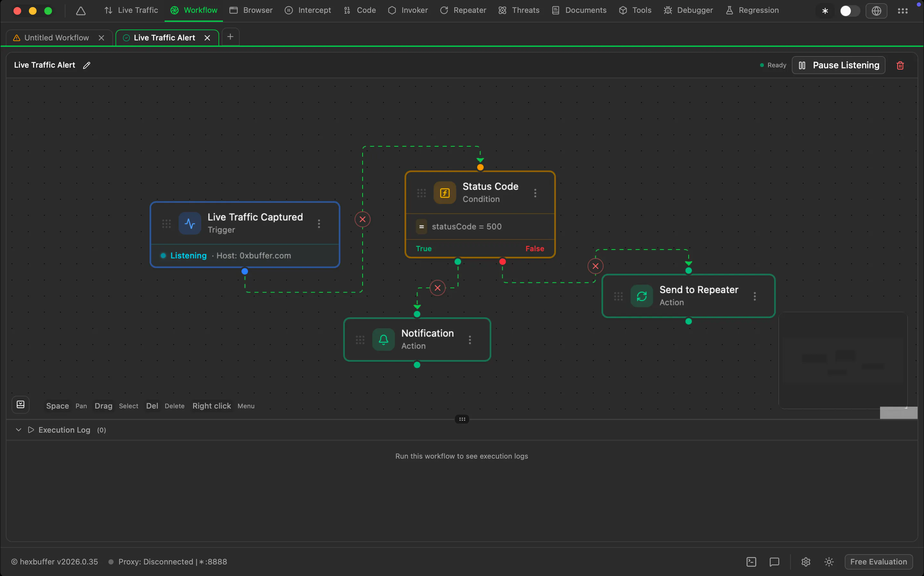Screen dimensions: 924x576
Task: Collapse the Execution Log panel
Action: [18, 430]
